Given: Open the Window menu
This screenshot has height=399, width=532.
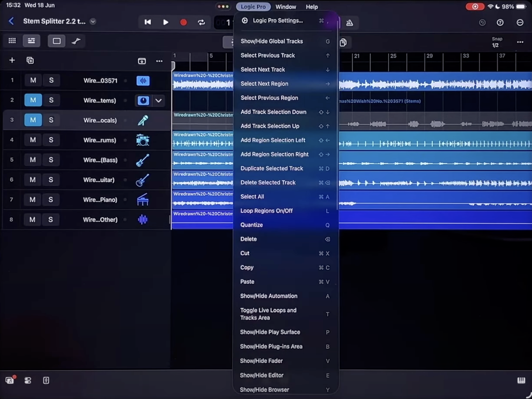Looking at the screenshot, I should pyautogui.click(x=285, y=7).
